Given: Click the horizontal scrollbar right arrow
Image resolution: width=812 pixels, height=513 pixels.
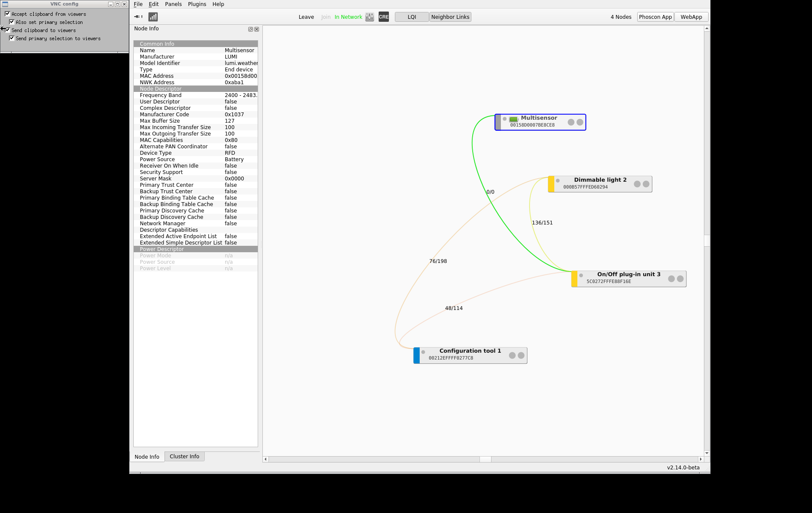Looking at the screenshot, I should (x=700, y=459).
